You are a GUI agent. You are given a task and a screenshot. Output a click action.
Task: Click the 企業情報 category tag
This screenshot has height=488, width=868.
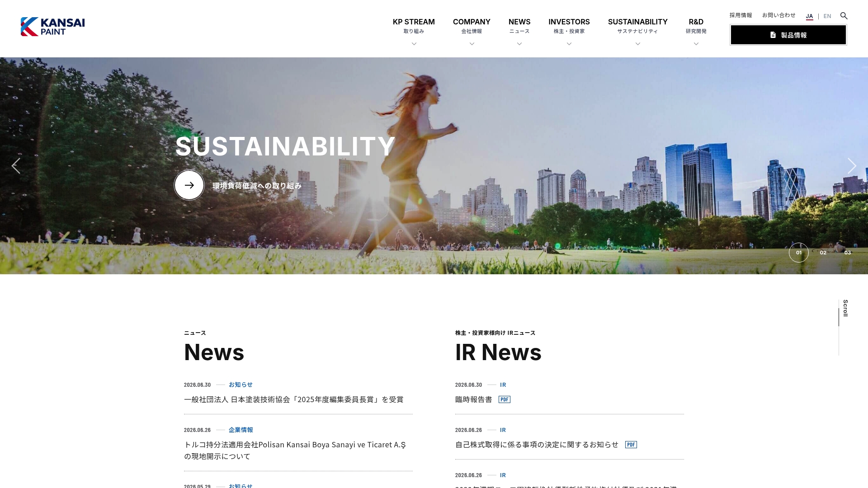click(x=241, y=430)
